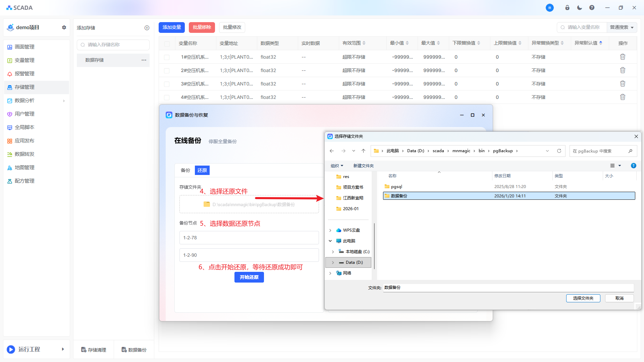Expand the 本地磁盘 (C:) tree node
Viewport: 644px width, 362px height.
tap(333, 252)
